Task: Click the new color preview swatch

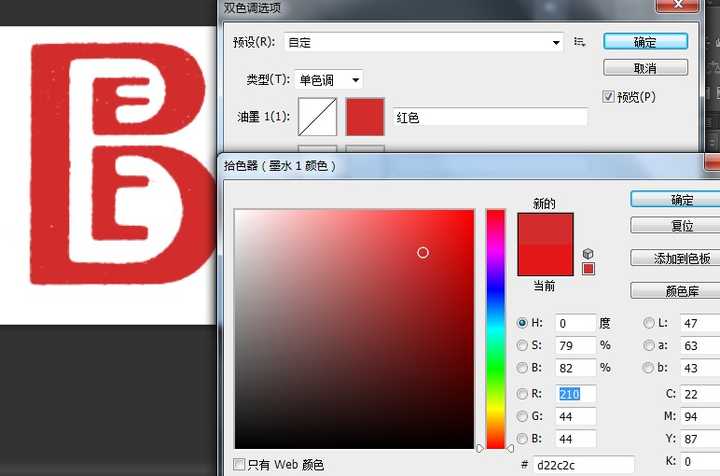Action: click(x=545, y=229)
